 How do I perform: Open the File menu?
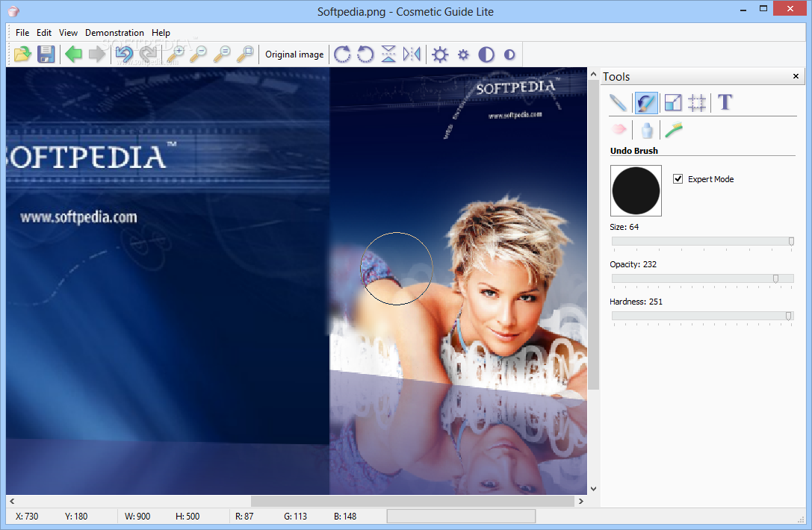22,33
